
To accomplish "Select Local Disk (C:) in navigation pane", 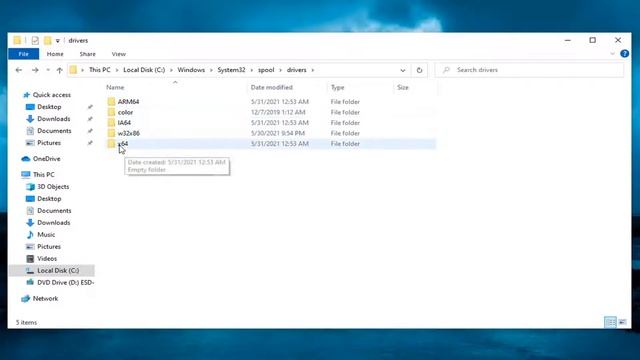I will (x=58, y=271).
